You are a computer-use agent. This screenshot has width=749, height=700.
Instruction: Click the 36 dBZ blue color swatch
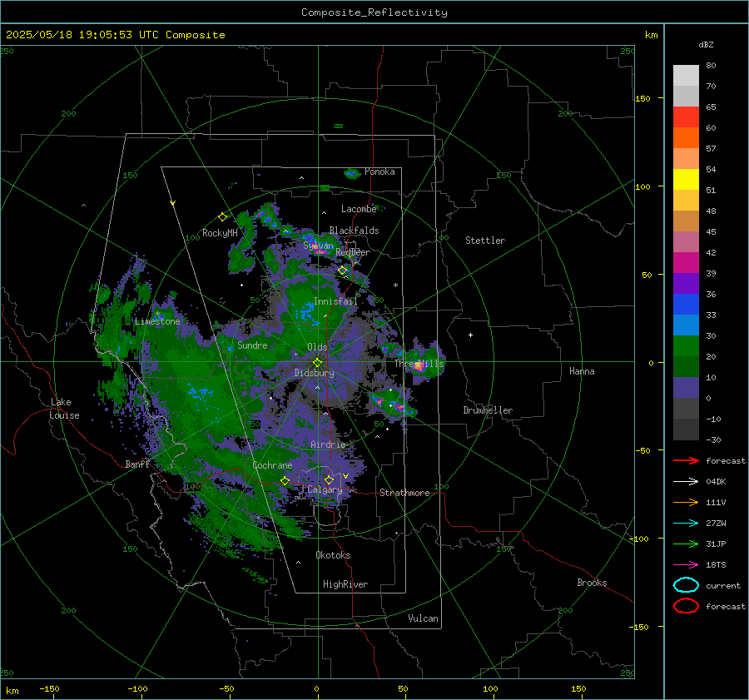tap(686, 304)
